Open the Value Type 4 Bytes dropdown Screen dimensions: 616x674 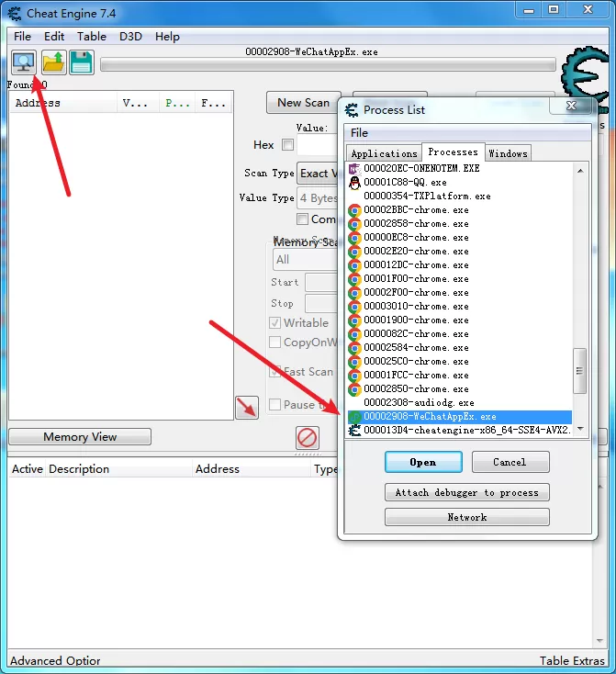(318, 197)
